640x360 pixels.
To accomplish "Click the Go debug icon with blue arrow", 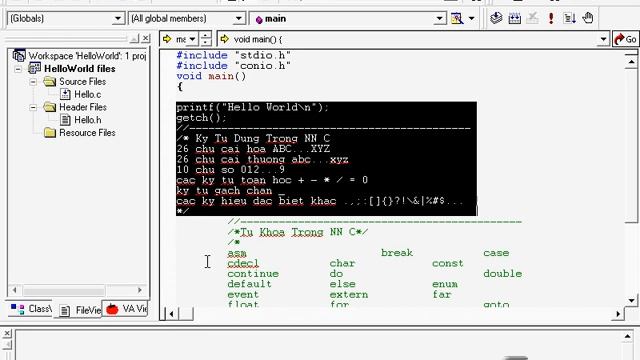I will point(569,18).
